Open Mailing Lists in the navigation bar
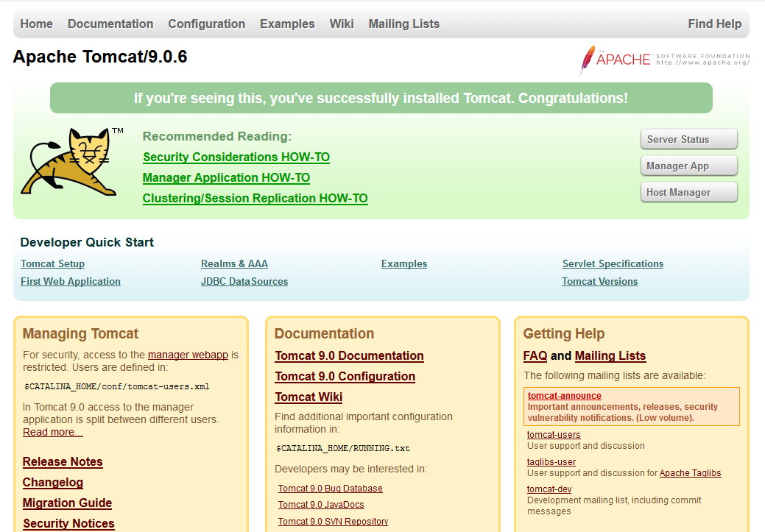Screen dimensions: 765x532 (x=404, y=24)
